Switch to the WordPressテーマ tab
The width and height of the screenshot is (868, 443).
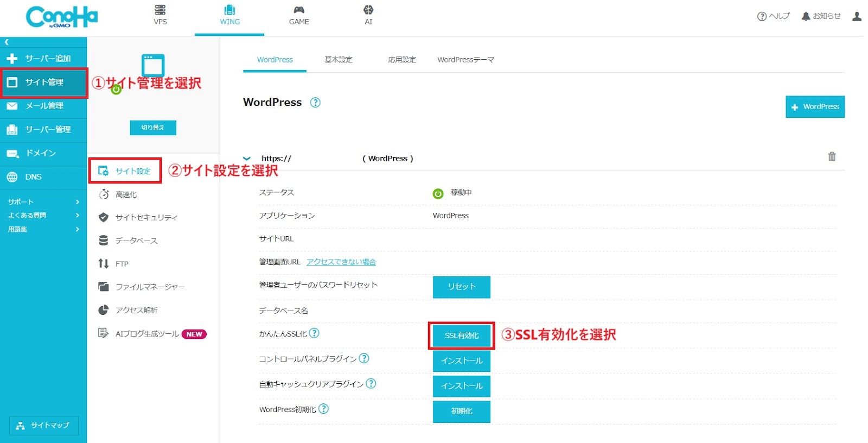(x=466, y=60)
